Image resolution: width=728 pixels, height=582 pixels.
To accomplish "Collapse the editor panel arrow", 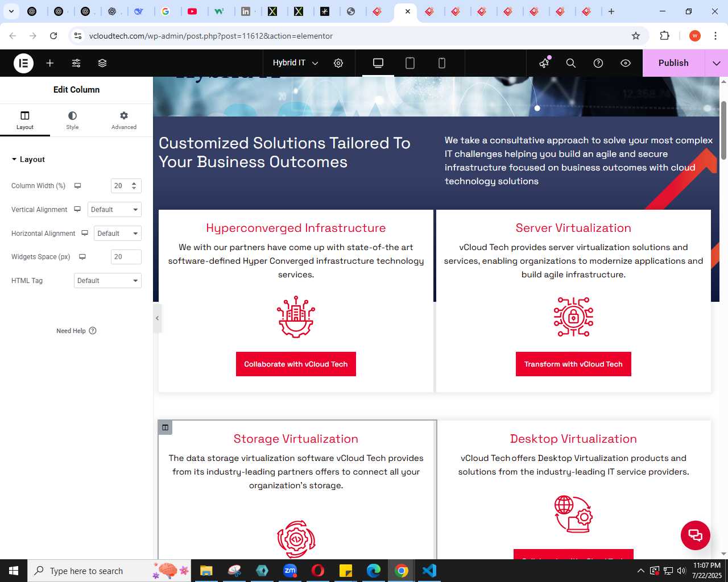I will (157, 318).
